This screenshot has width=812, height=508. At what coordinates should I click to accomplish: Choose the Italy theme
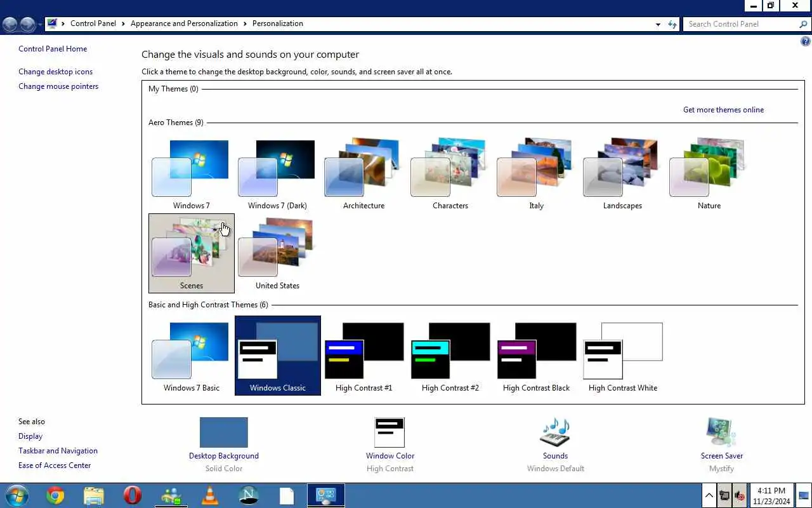coord(536,173)
